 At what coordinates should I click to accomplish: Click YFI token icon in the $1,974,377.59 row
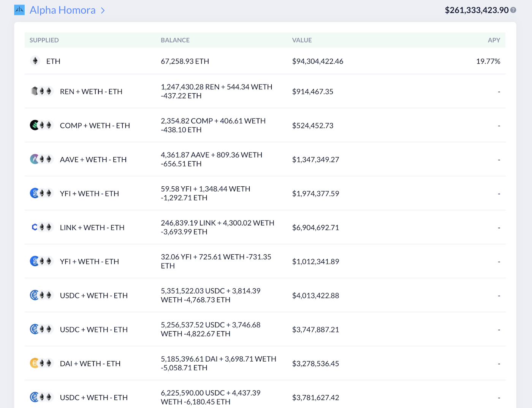(35, 193)
